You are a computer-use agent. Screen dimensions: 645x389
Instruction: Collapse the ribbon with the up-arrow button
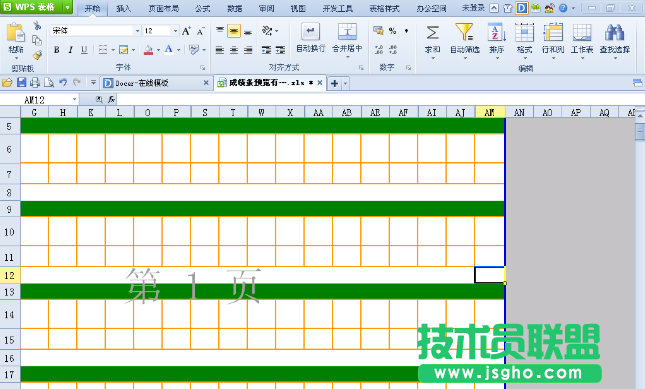tap(494, 8)
